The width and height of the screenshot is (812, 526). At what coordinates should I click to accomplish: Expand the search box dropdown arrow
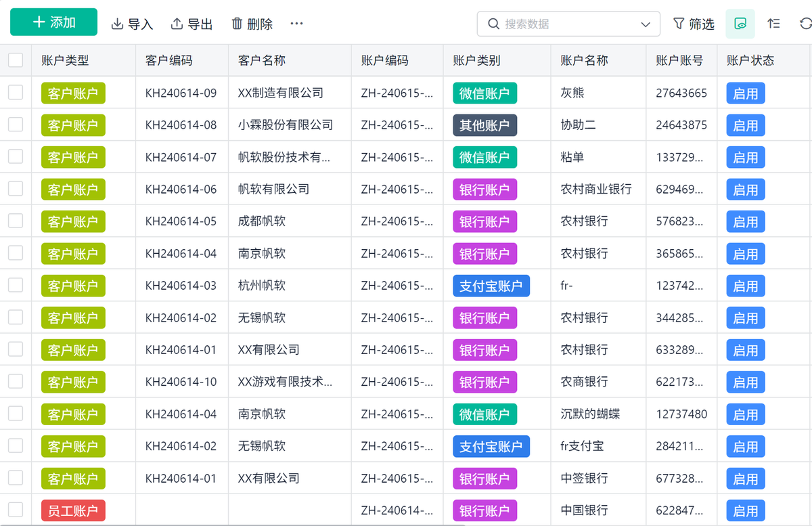(646, 24)
